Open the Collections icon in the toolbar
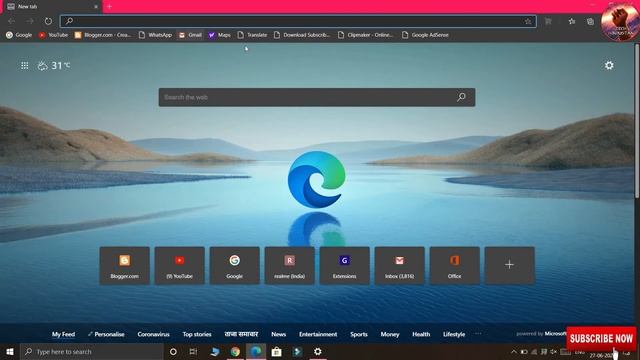The image size is (640, 360). point(590,21)
